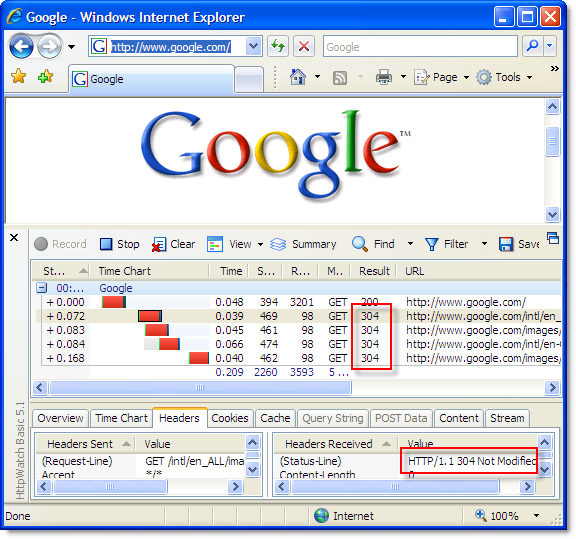Collapse the Google page group row
The image size is (576, 539).
[42, 288]
